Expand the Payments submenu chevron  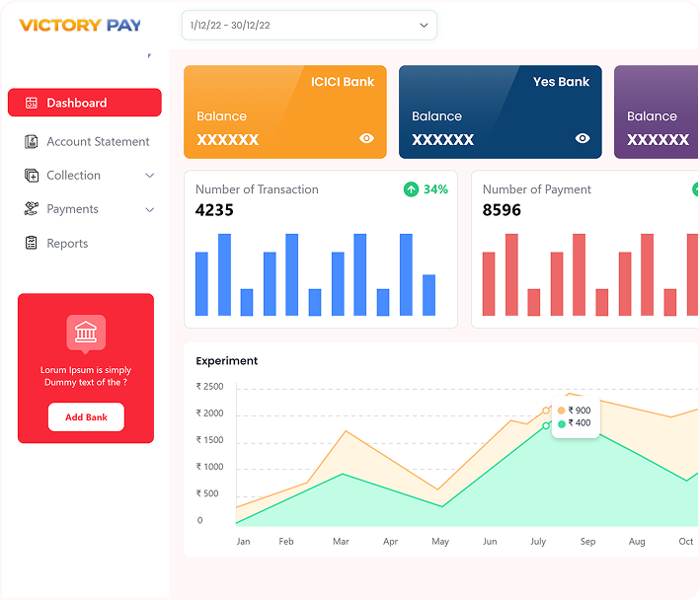tap(150, 209)
